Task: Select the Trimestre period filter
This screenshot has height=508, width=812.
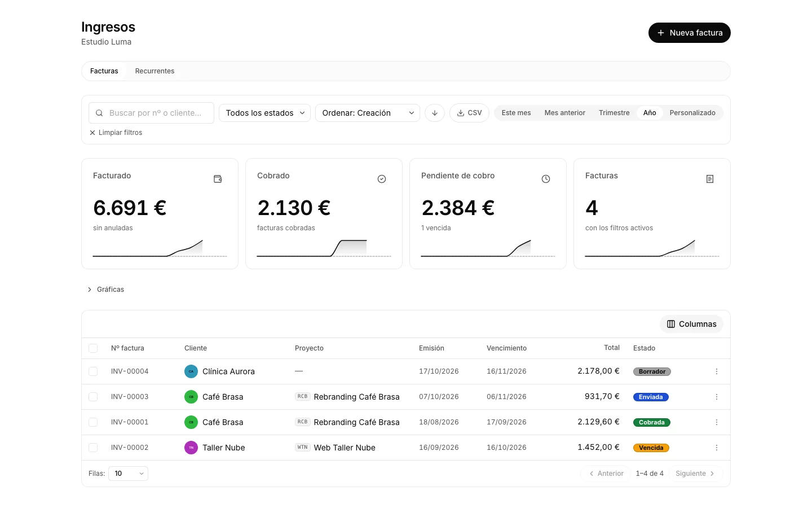Action: point(614,113)
